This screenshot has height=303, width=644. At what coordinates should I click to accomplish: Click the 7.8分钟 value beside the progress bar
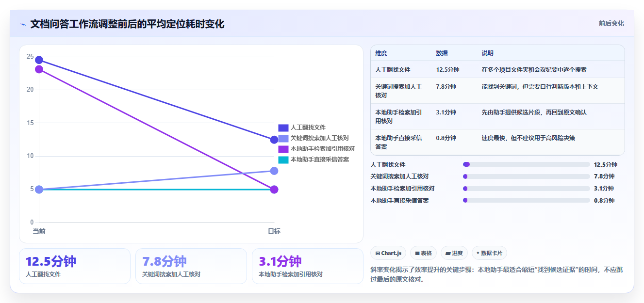(x=604, y=176)
